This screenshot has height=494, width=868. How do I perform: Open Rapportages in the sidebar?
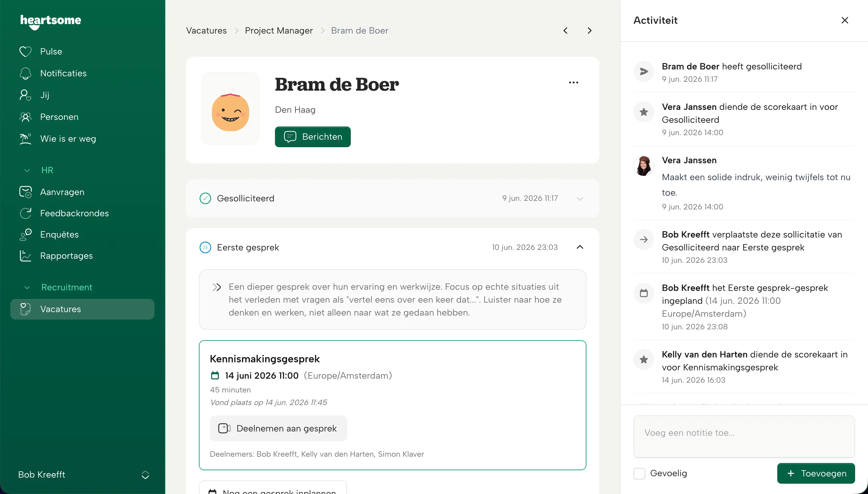tap(67, 256)
